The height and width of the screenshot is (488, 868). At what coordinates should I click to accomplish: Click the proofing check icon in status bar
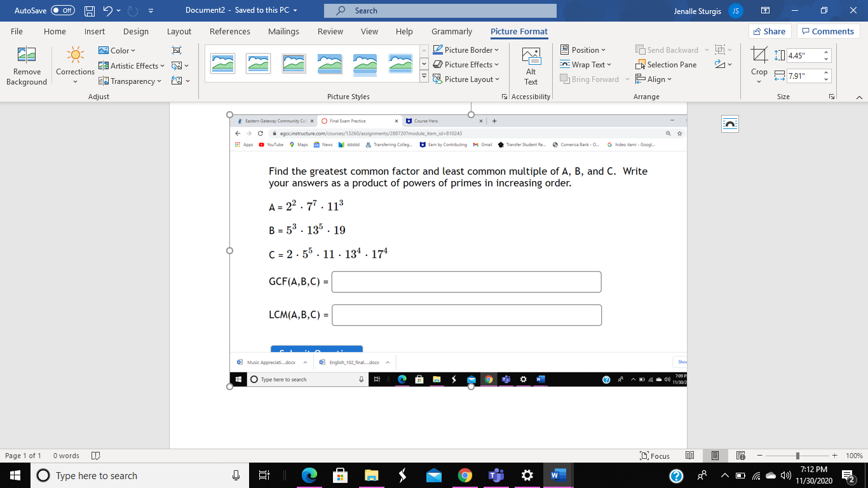[x=96, y=456]
